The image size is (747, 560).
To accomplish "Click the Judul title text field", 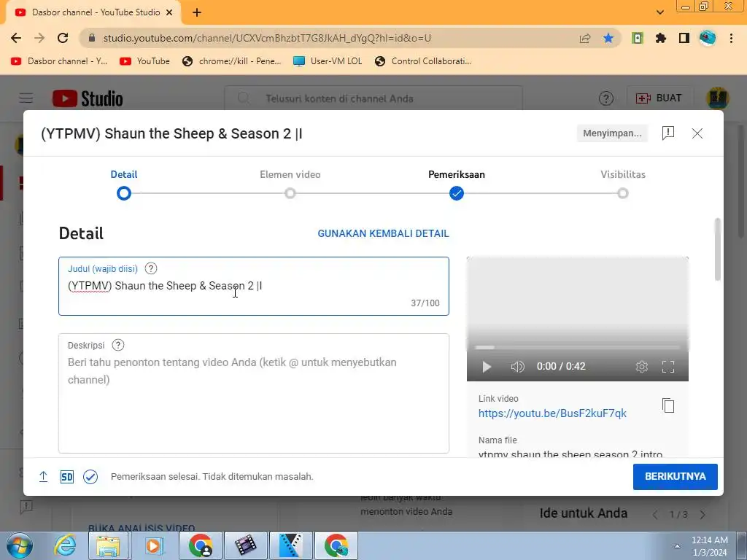I will point(254,286).
